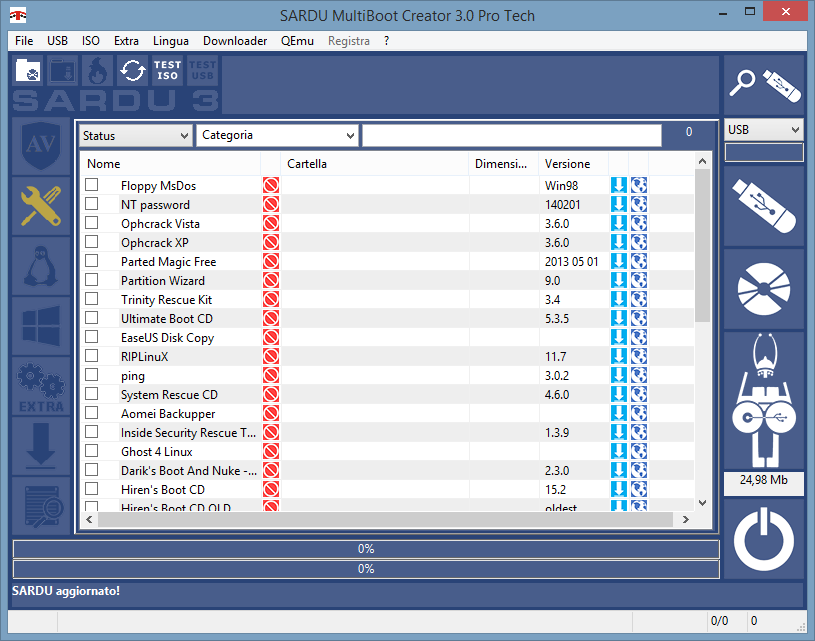
Task: Click the report/log search sidebar icon
Action: click(41, 506)
